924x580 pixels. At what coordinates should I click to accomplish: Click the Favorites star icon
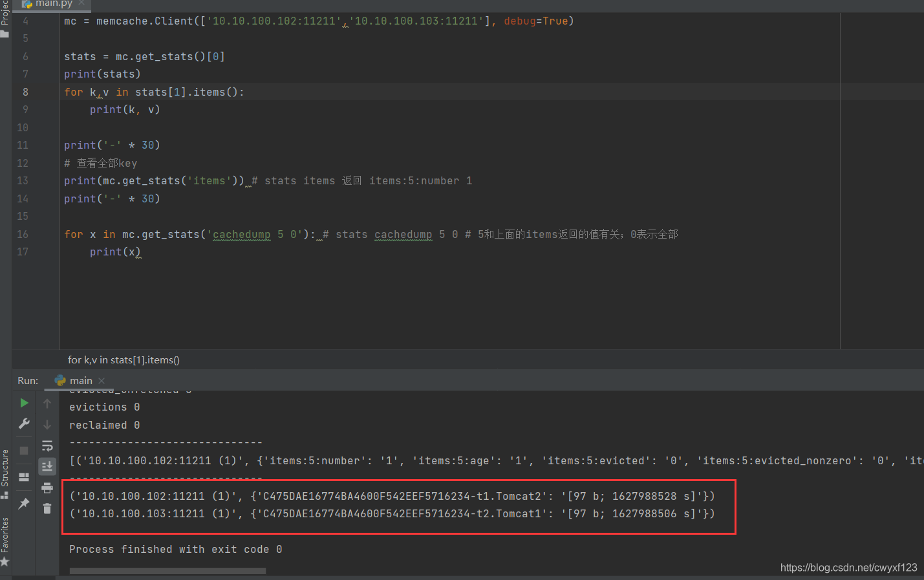tap(5, 562)
